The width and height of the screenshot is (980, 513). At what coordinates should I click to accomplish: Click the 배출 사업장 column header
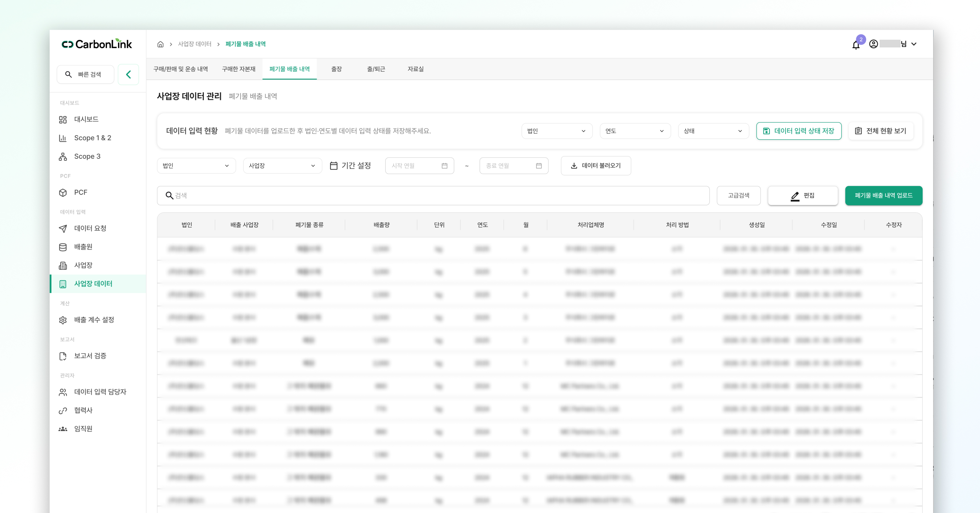[245, 225]
